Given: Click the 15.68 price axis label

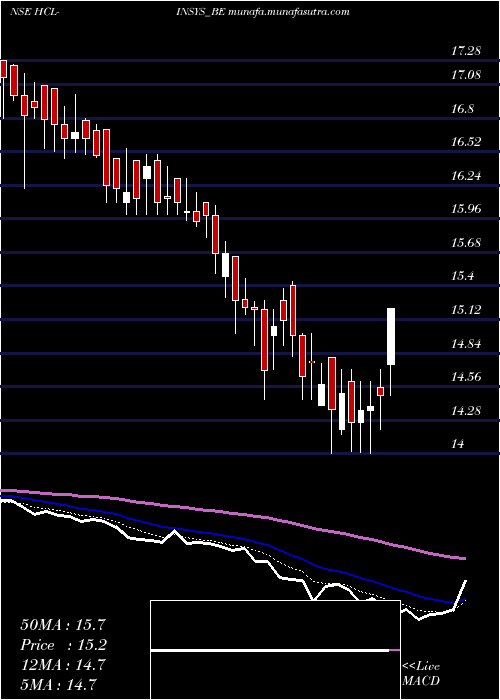Looking at the screenshot, I should click(x=466, y=243).
